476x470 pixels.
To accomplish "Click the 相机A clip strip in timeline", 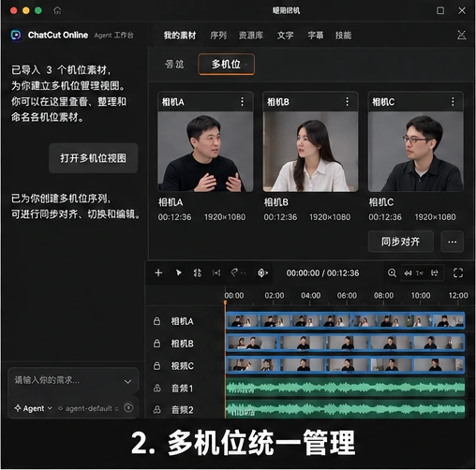I will [346, 320].
